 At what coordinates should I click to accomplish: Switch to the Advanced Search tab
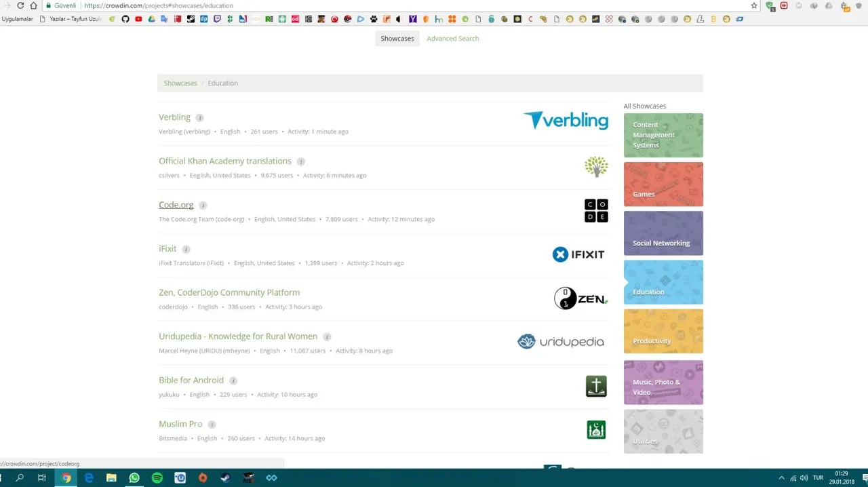tap(453, 39)
